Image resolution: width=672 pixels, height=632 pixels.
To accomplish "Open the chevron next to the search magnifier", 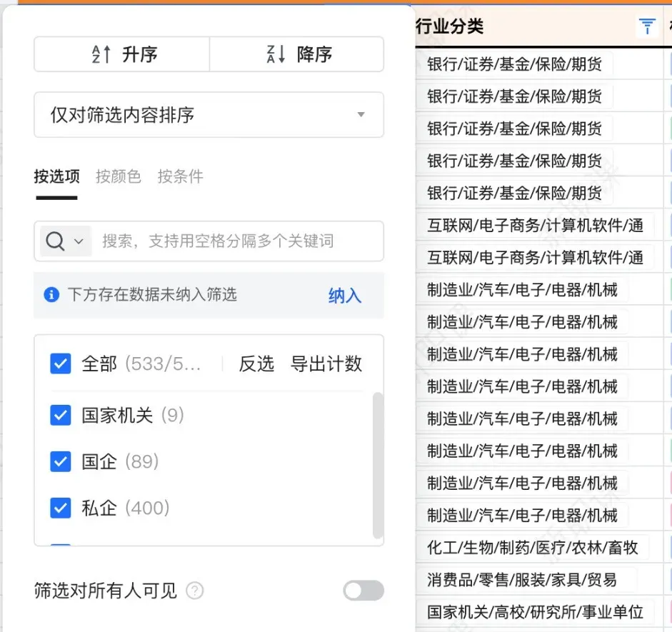I will pos(77,241).
